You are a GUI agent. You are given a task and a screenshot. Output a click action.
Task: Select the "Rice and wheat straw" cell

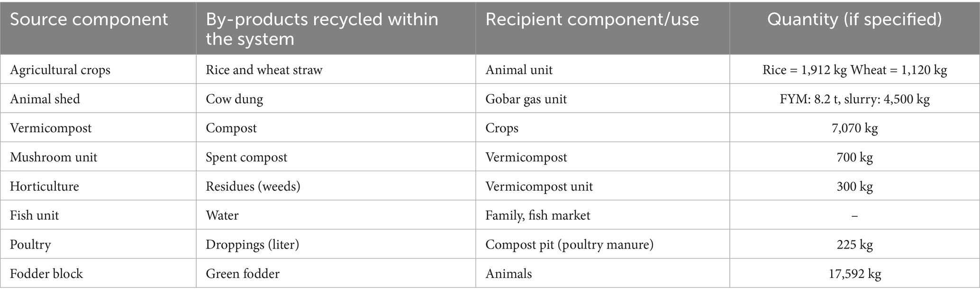point(264,70)
